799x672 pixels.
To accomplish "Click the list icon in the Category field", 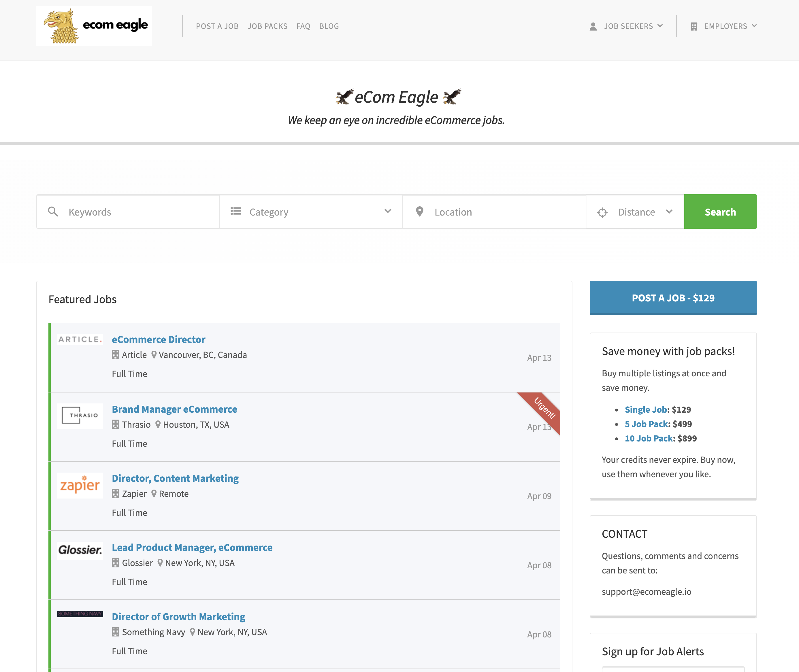I will coord(236,211).
